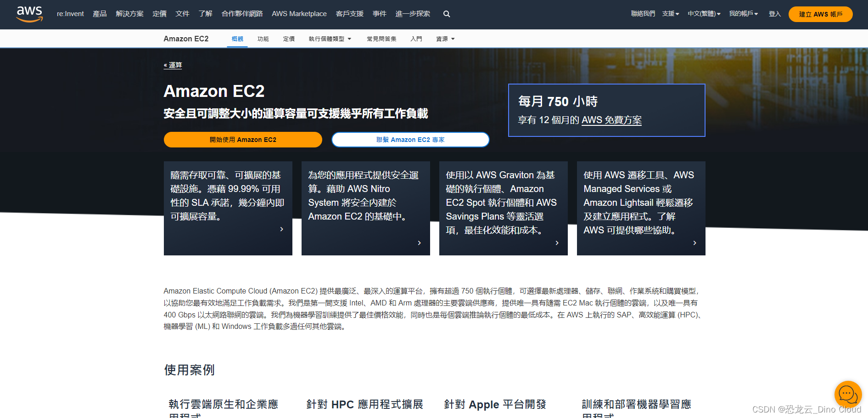Open the search magnifier icon
Image resolution: width=868 pixels, height=418 pixels.
click(x=446, y=14)
